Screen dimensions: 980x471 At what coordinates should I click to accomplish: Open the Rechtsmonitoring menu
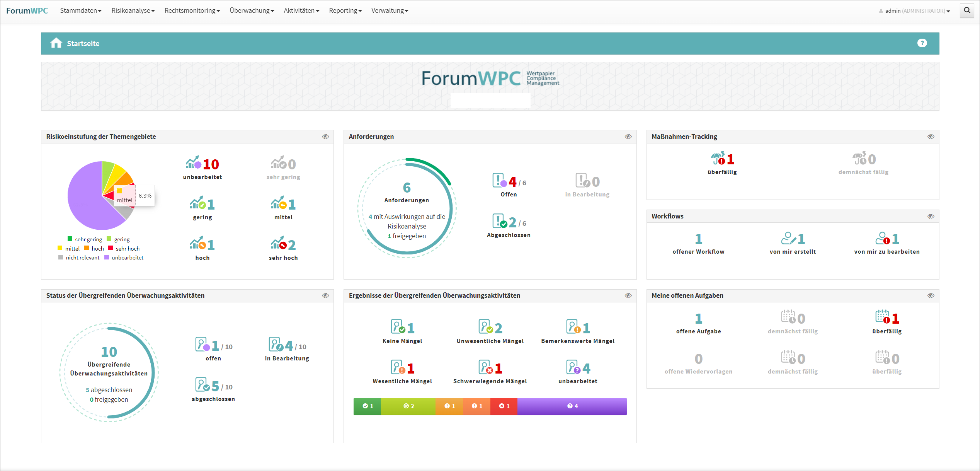(x=192, y=10)
